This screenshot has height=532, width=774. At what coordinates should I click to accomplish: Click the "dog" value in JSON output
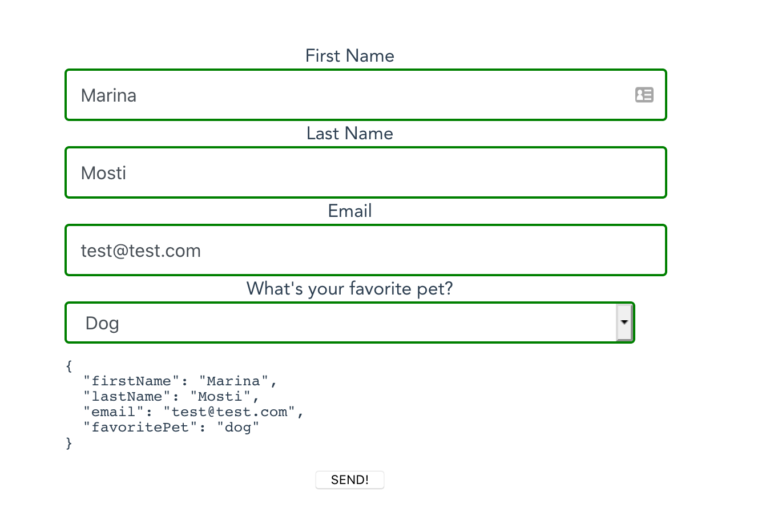pyautogui.click(x=238, y=427)
